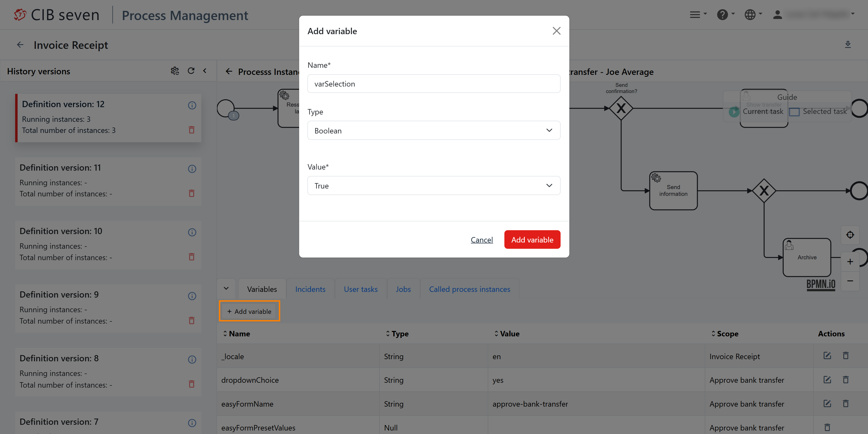
Task: Close the Add variable dialog
Action: [x=556, y=31]
